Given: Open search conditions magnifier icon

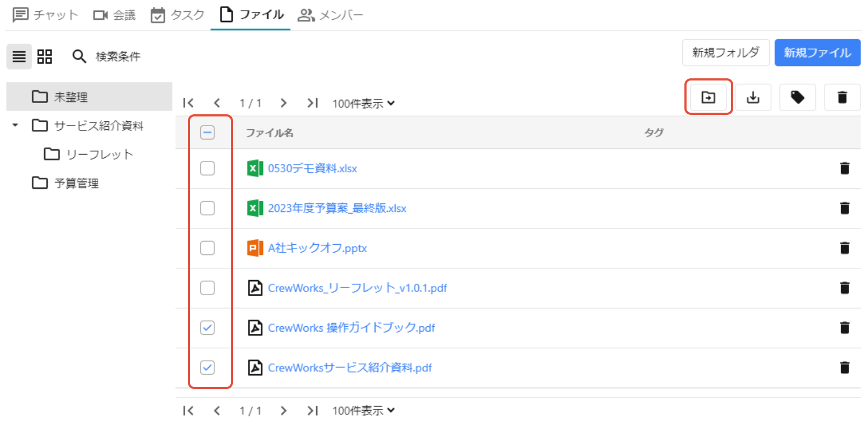Looking at the screenshot, I should (79, 56).
